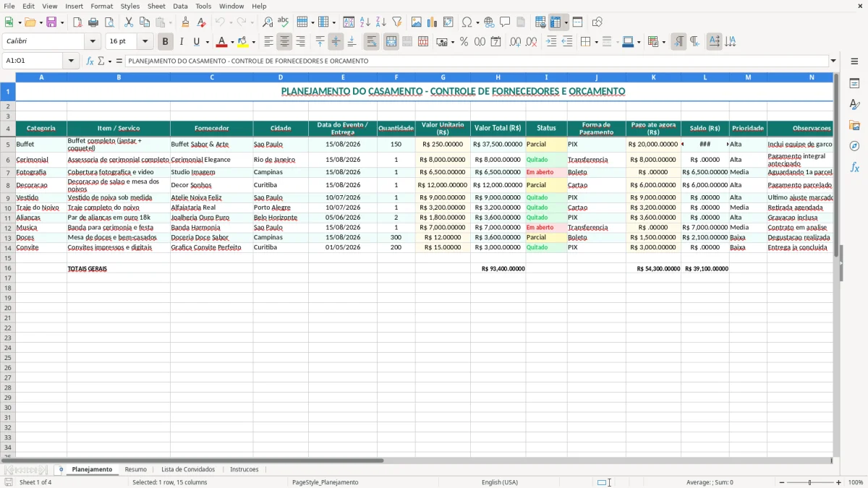Screen dimensions: 868x488
Task: Insert an image
Action: [x=417, y=22]
